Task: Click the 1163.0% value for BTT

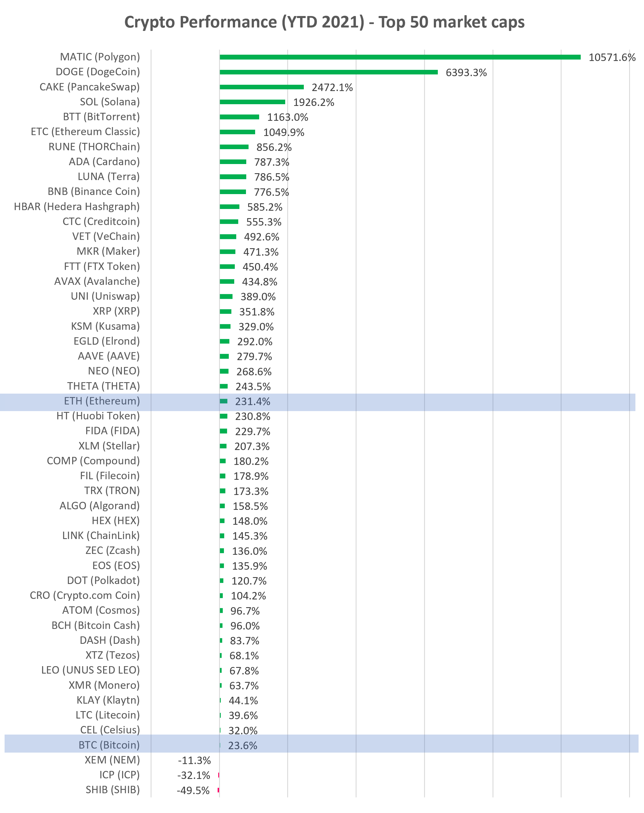Action: [287, 117]
